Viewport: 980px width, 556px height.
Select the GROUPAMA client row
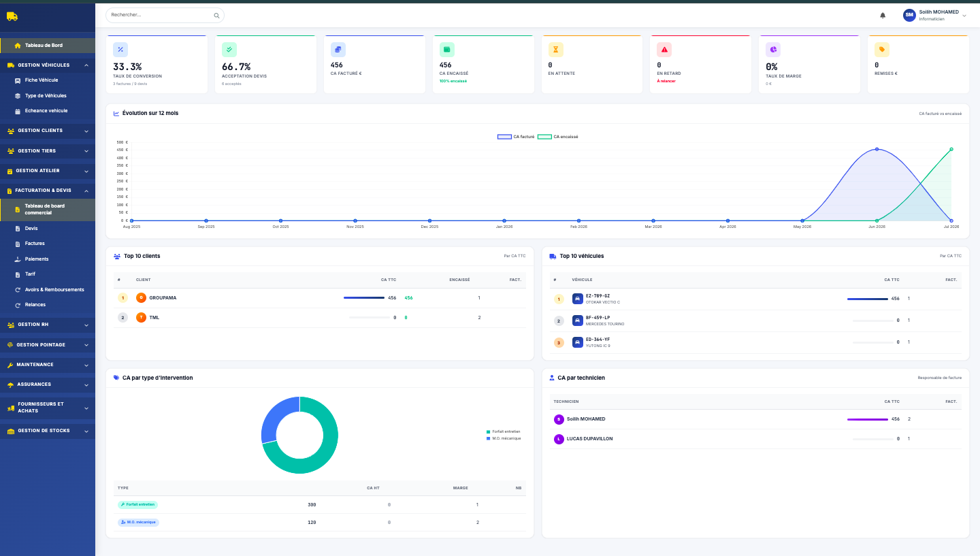(320, 298)
